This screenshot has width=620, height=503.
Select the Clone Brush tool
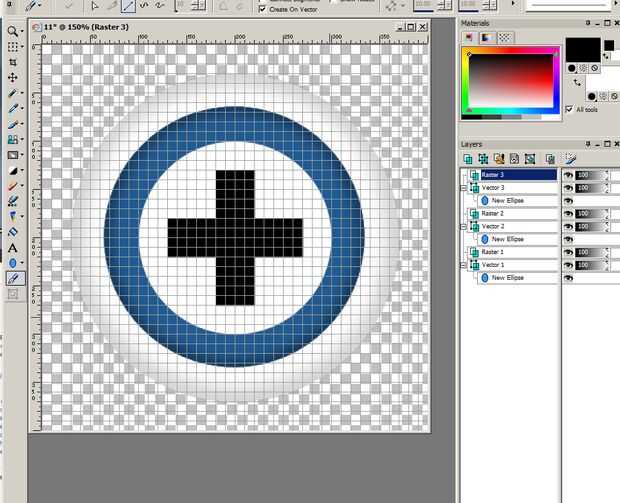click(x=12, y=139)
